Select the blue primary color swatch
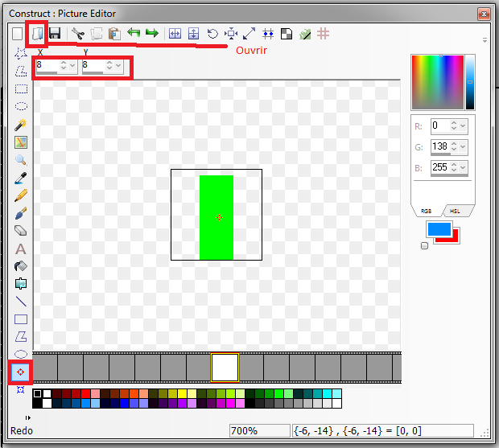The image size is (499, 448). coord(439,229)
